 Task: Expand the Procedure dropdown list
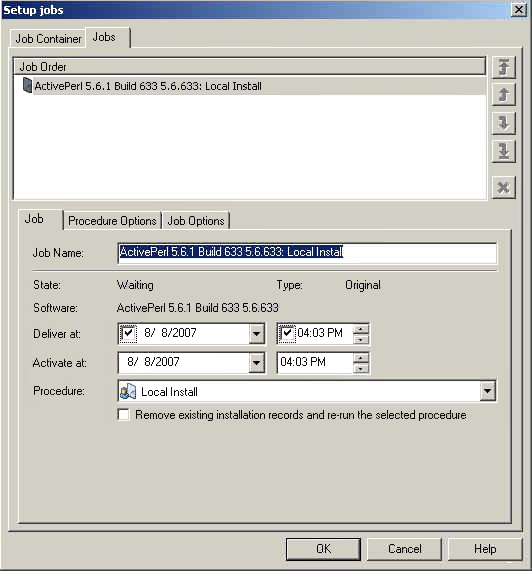pos(488,391)
